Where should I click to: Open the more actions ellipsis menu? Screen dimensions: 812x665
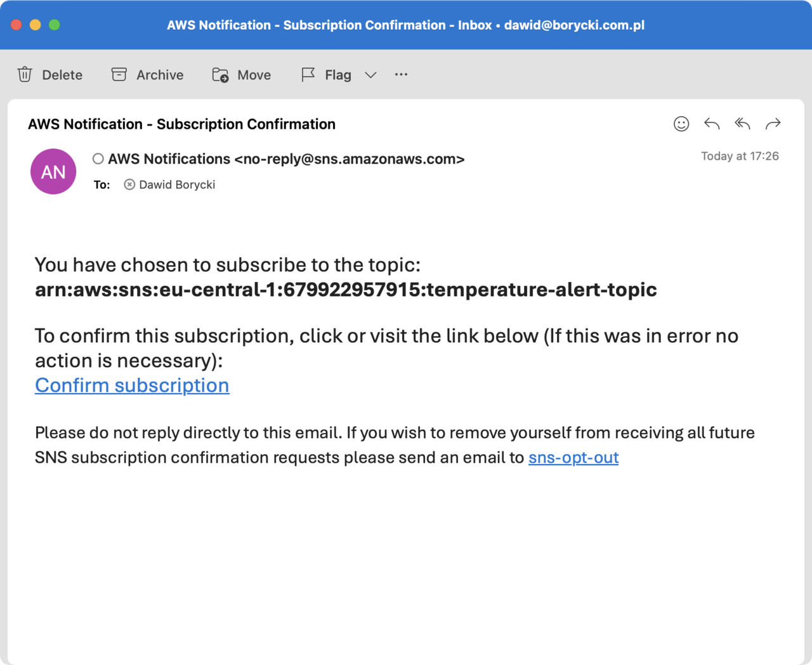tap(401, 75)
